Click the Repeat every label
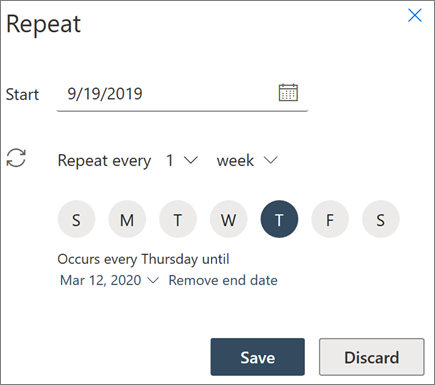The image size is (435, 385). point(104,161)
